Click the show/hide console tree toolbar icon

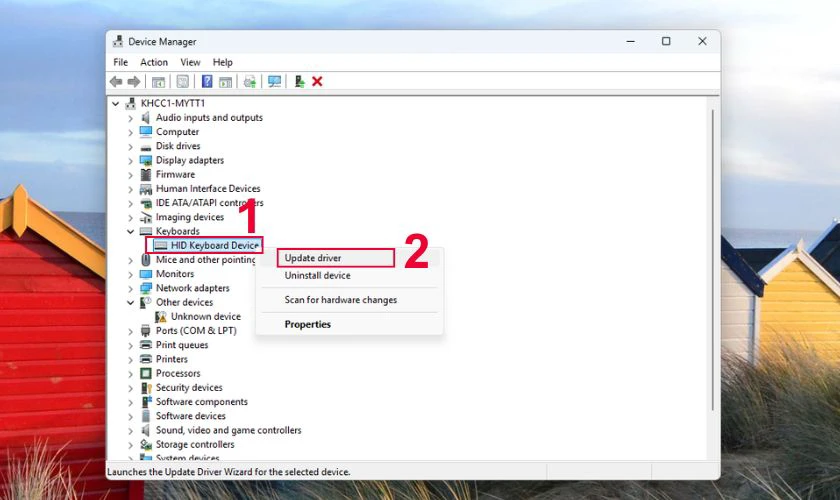pyautogui.click(x=158, y=81)
